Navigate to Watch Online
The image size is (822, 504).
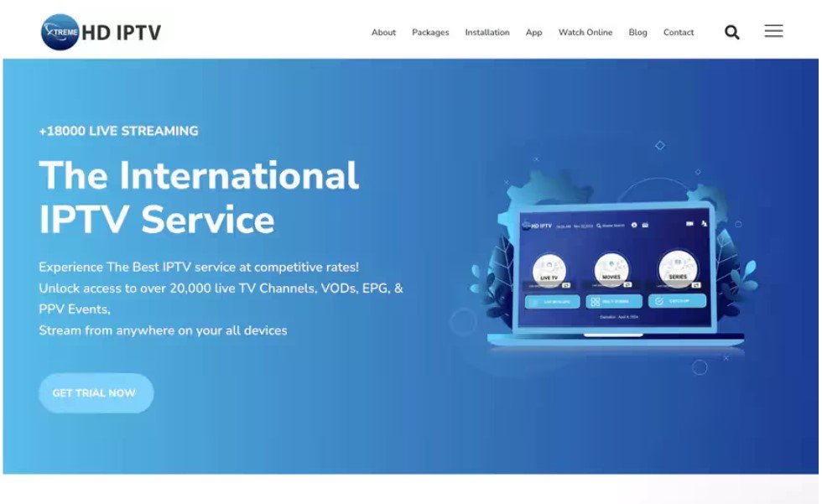tap(585, 33)
